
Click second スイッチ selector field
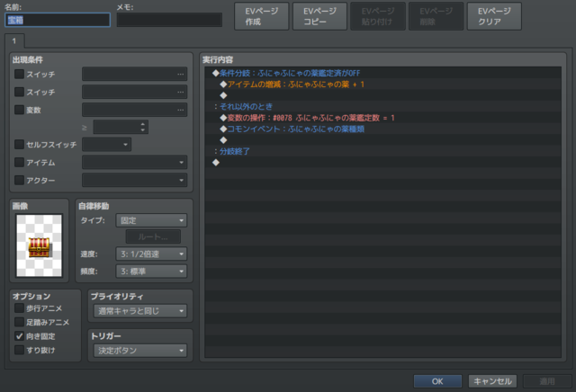point(134,92)
